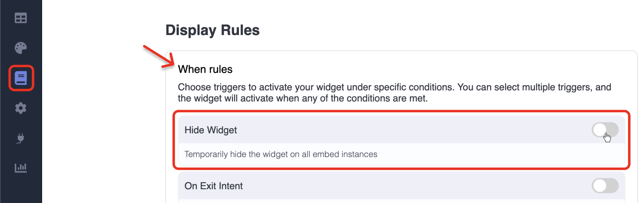
Task: Select the "On Exit Intent" rule label
Action: pyautogui.click(x=213, y=186)
